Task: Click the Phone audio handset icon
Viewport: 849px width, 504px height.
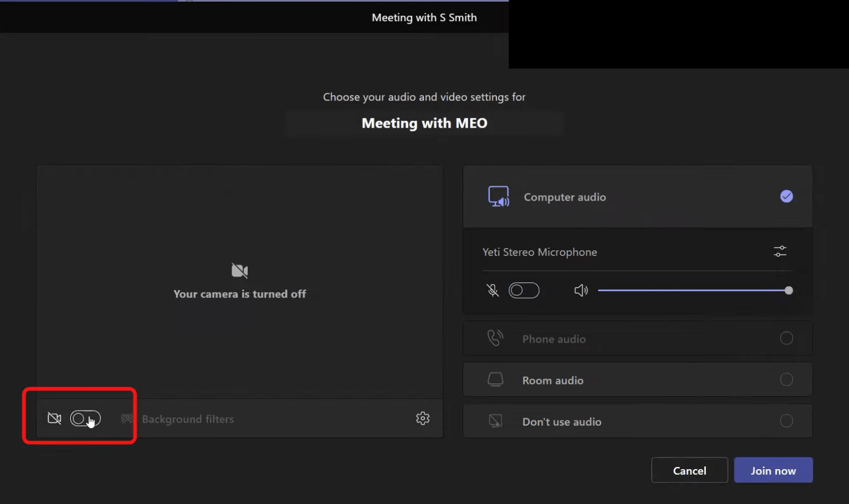Action: coord(495,338)
